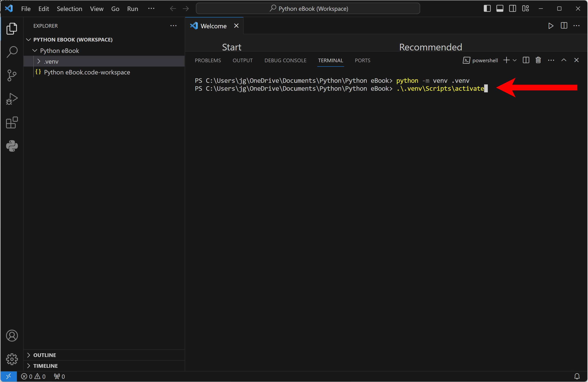Switch to the TERMINAL tab
The width and height of the screenshot is (588, 382).
(x=330, y=60)
